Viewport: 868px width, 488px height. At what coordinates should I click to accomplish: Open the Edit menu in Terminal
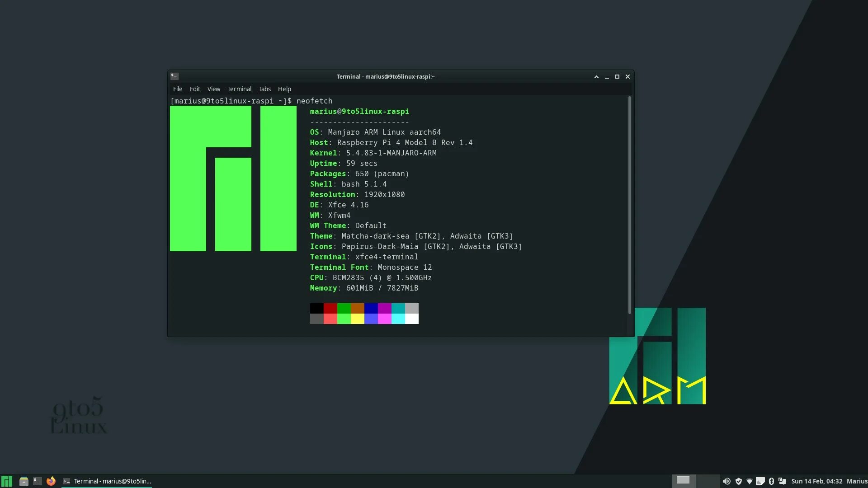tap(195, 89)
